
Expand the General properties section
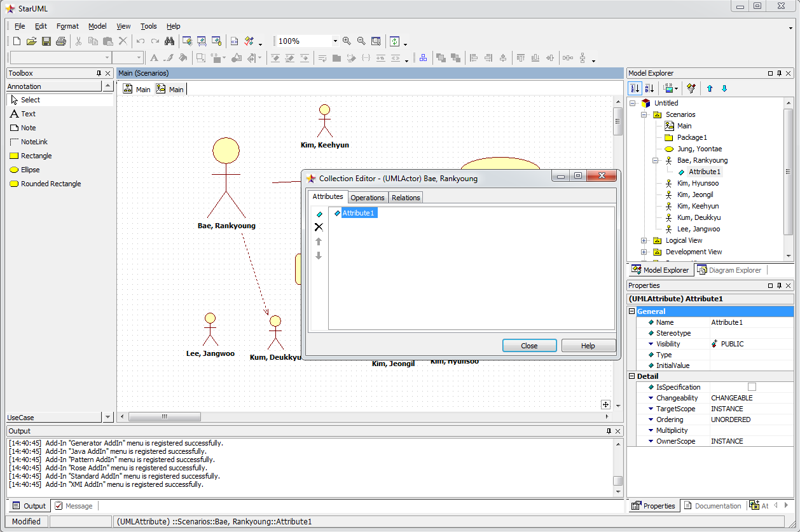632,311
